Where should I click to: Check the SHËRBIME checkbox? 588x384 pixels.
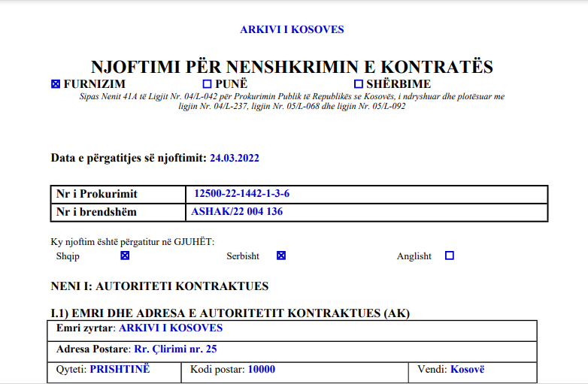pyautogui.click(x=359, y=84)
